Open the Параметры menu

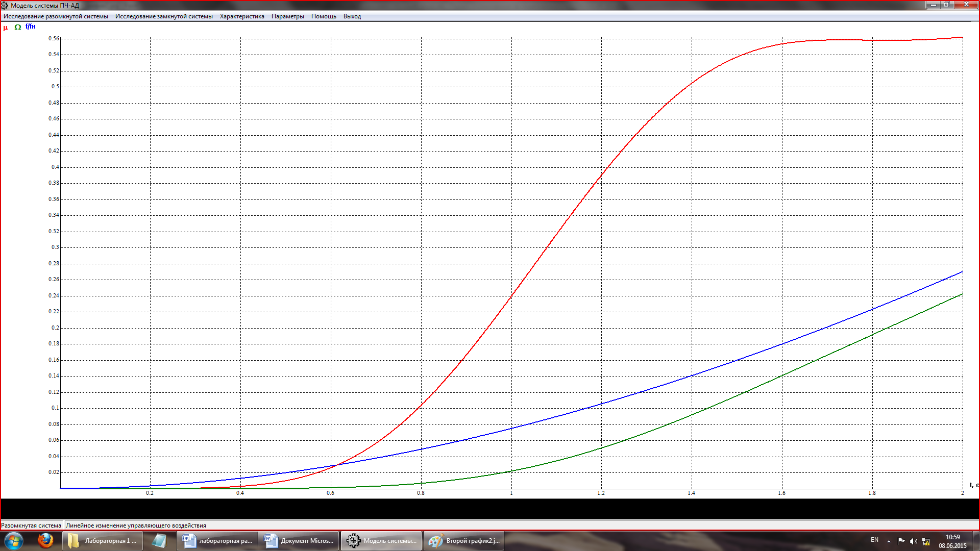pos(288,16)
